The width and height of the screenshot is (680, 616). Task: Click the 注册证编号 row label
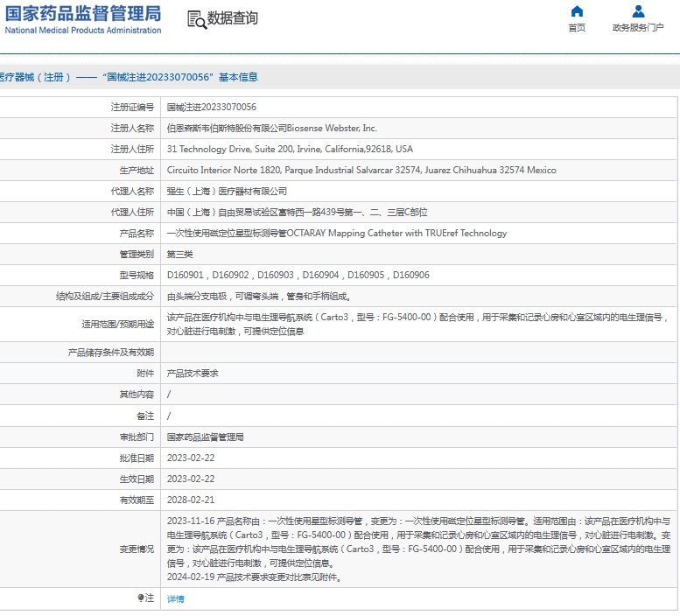132,107
